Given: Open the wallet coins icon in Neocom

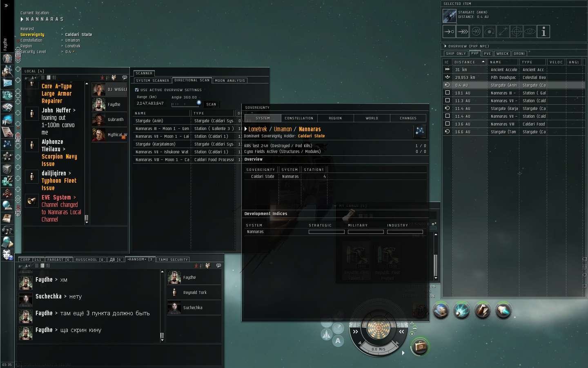Looking at the screenshot, I should pos(7,181).
